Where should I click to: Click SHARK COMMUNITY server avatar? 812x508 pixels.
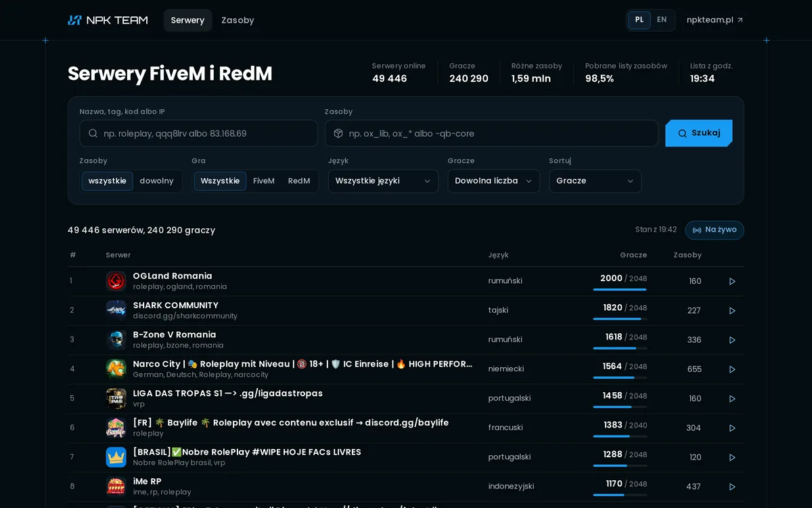[x=116, y=310]
